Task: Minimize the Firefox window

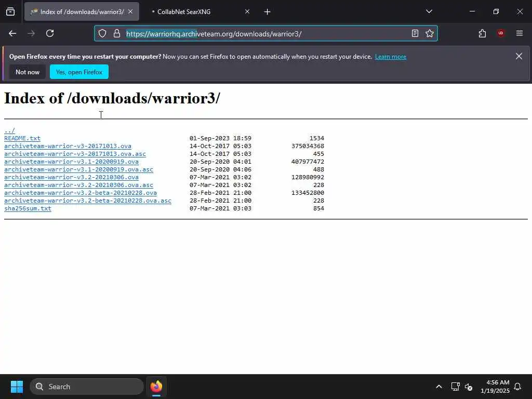Action: [x=472, y=11]
